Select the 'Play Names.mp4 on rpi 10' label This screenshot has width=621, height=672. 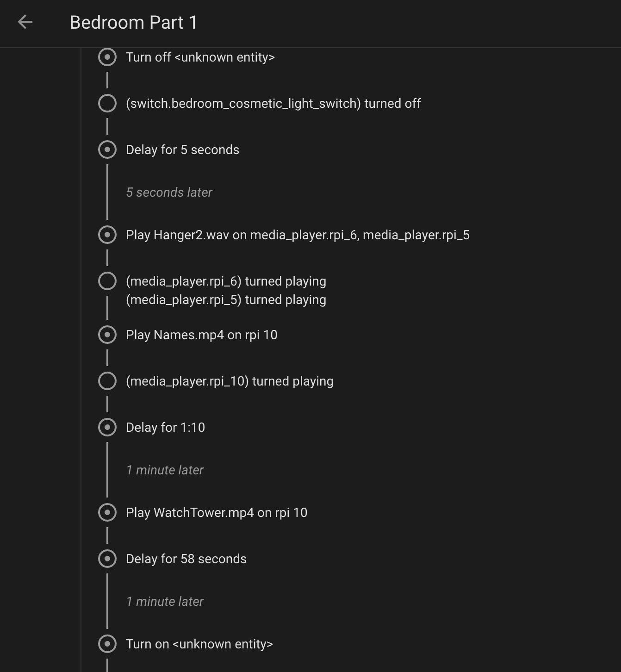click(x=202, y=335)
